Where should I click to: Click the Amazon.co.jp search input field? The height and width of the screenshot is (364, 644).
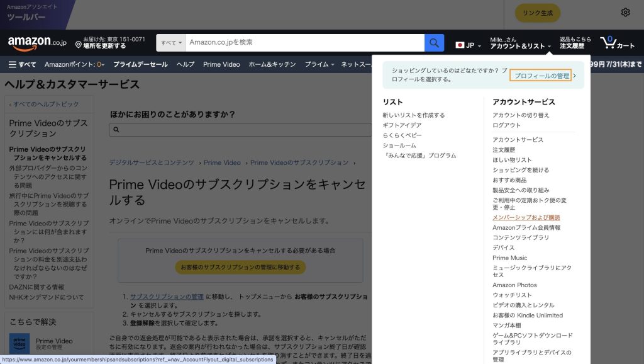tap(305, 42)
